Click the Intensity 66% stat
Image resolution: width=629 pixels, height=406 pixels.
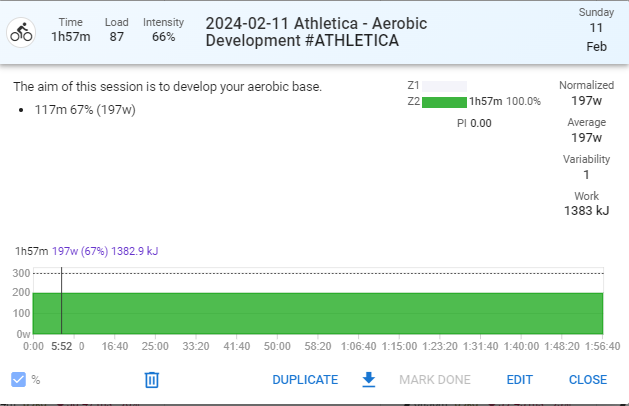163,30
